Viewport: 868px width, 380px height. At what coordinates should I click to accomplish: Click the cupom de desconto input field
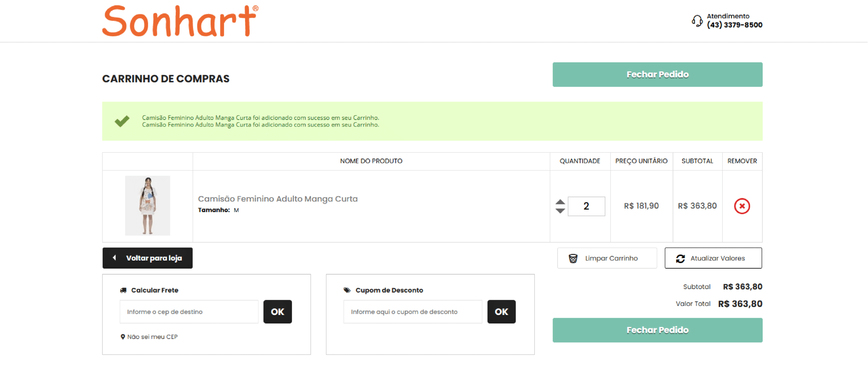[413, 312]
